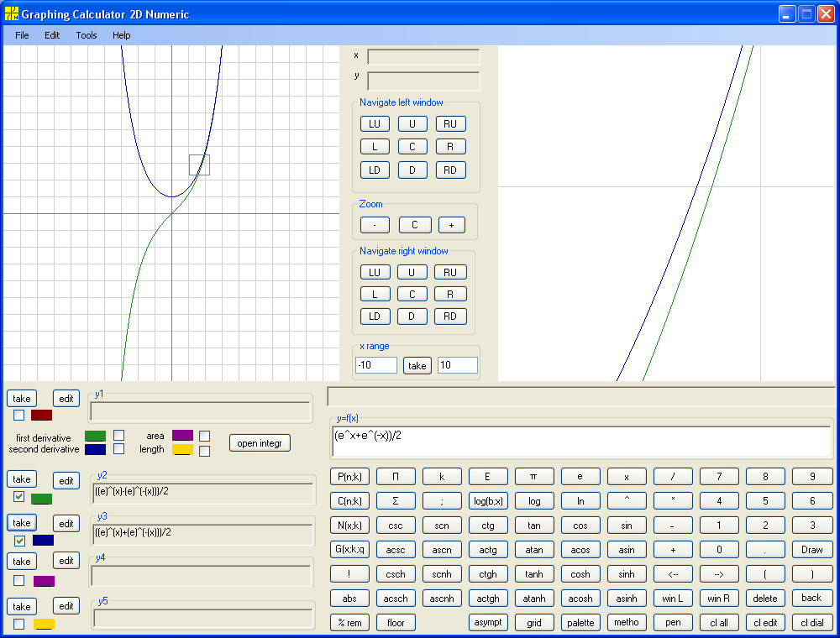840x638 pixels.
Task: Pick the y1 dark red color swatch
Action: click(41, 415)
